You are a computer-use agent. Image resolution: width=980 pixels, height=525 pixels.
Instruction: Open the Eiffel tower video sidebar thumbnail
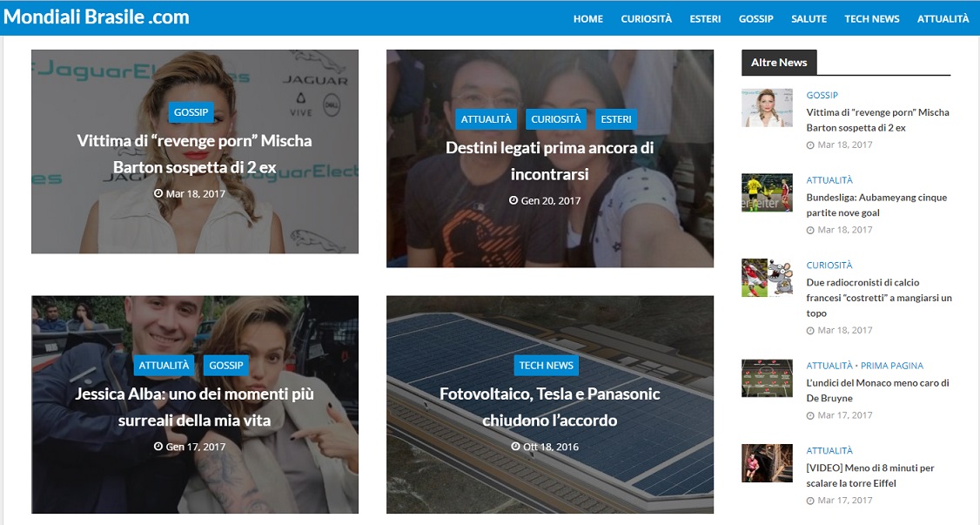[x=767, y=463]
